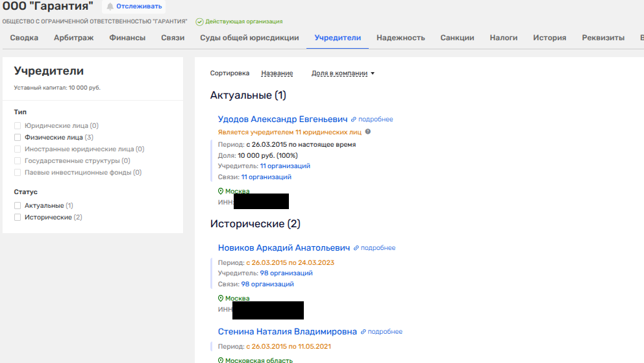This screenshot has width=644, height=363.
Task: Click the question mark help icon
Action: pos(368,132)
